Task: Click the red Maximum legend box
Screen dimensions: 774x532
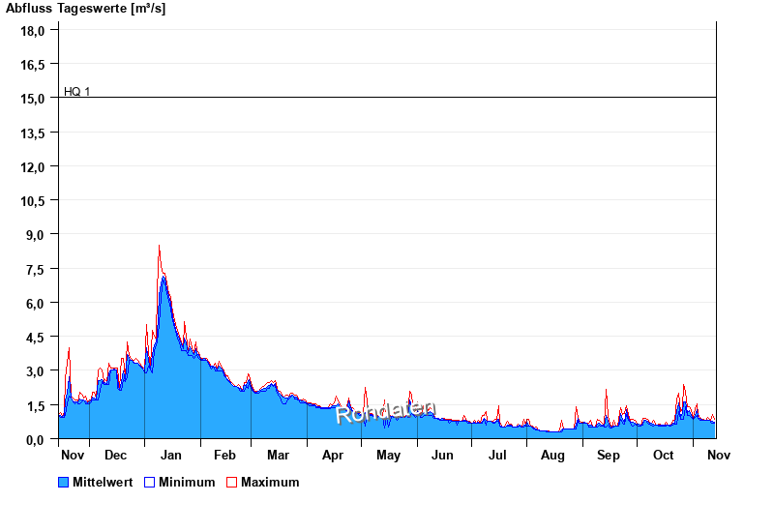Action: tap(231, 482)
